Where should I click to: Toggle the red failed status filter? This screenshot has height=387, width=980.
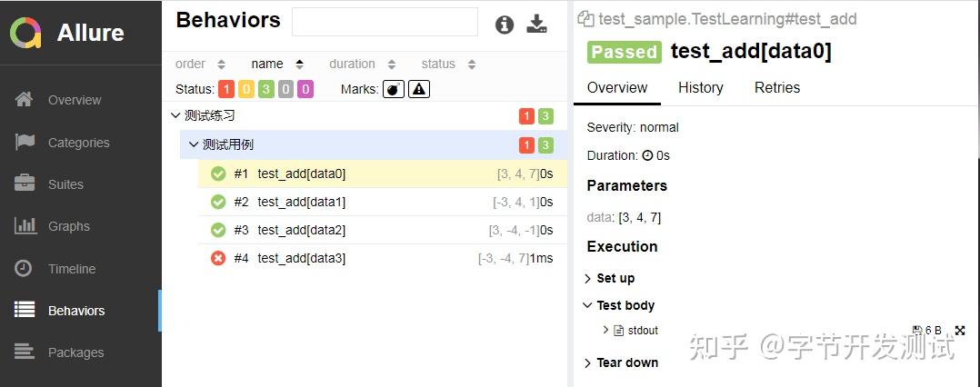click(225, 89)
